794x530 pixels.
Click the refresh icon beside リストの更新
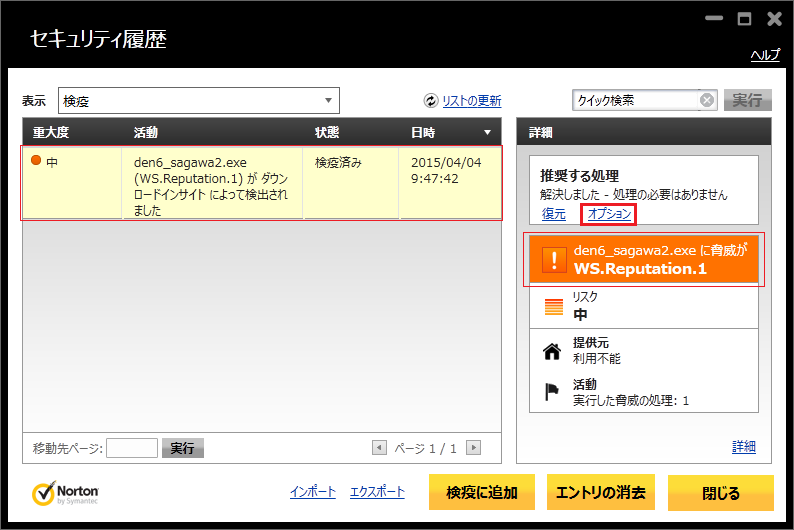pos(430,101)
